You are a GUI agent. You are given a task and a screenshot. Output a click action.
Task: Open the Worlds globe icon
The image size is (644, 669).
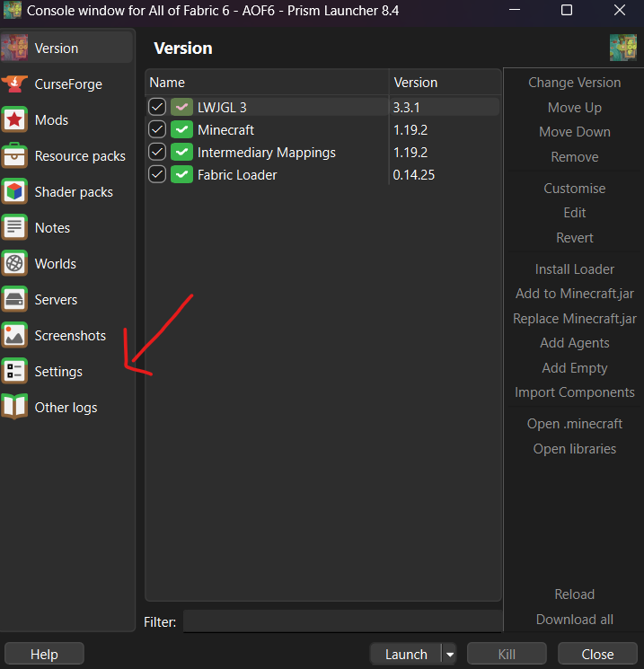click(x=15, y=264)
